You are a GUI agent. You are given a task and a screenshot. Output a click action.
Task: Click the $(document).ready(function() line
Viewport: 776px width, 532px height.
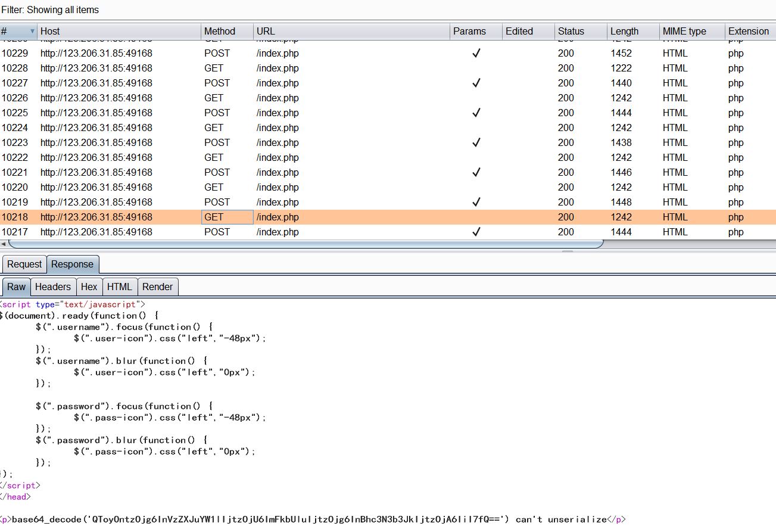point(79,315)
